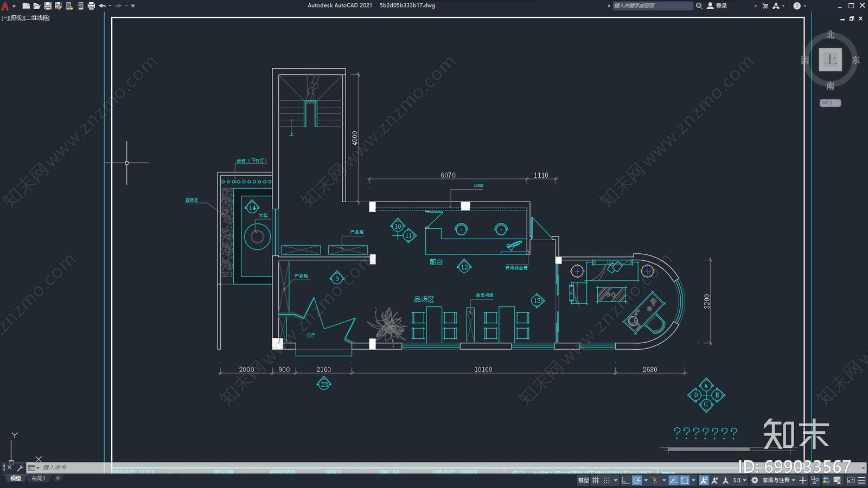868x488 pixels.
Task: Open the Customize Quick Access Toolbar dropdown
Action: point(133,6)
